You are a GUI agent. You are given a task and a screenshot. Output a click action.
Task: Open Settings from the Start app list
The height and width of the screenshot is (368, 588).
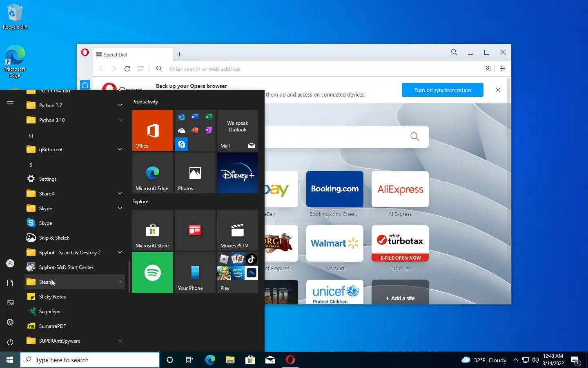click(75, 179)
